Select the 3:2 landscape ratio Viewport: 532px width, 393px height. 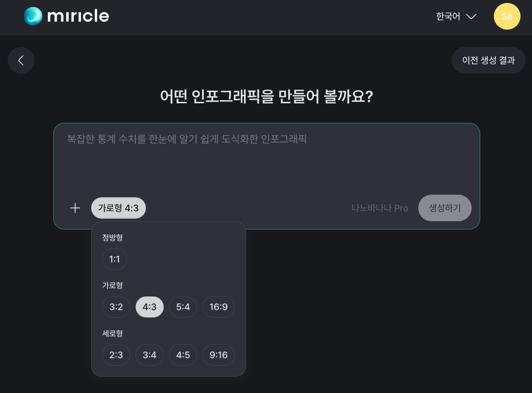(x=116, y=307)
